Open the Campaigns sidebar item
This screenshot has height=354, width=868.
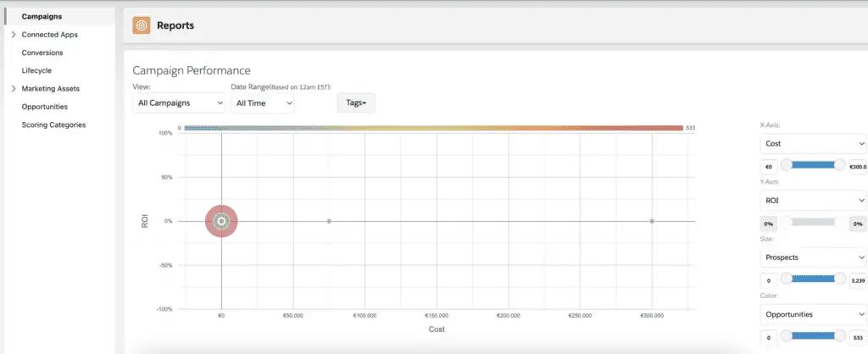(42, 17)
